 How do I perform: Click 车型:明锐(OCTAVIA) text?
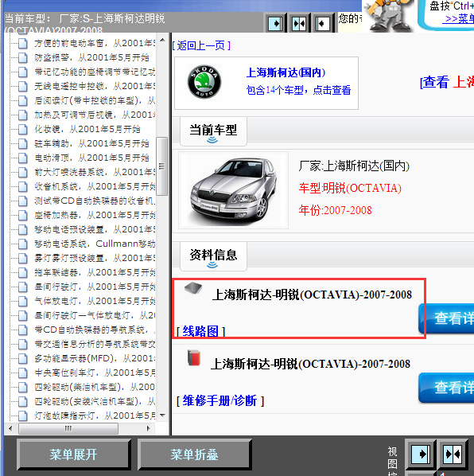coord(350,188)
